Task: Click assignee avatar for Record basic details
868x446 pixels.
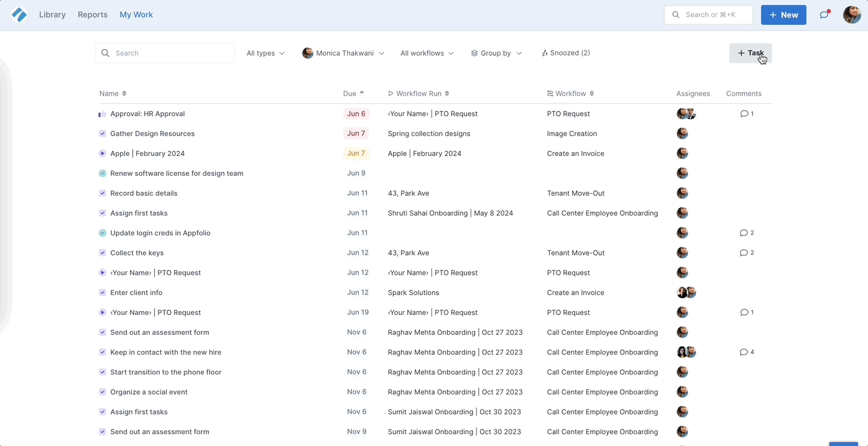Action: click(x=682, y=193)
